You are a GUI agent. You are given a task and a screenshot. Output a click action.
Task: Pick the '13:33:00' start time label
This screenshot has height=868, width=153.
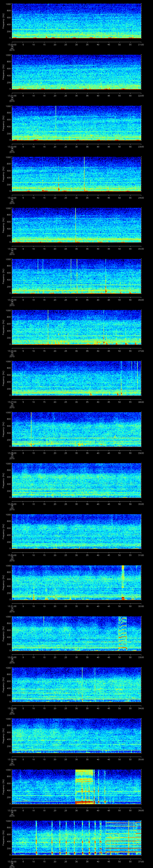[x=12, y=708]
